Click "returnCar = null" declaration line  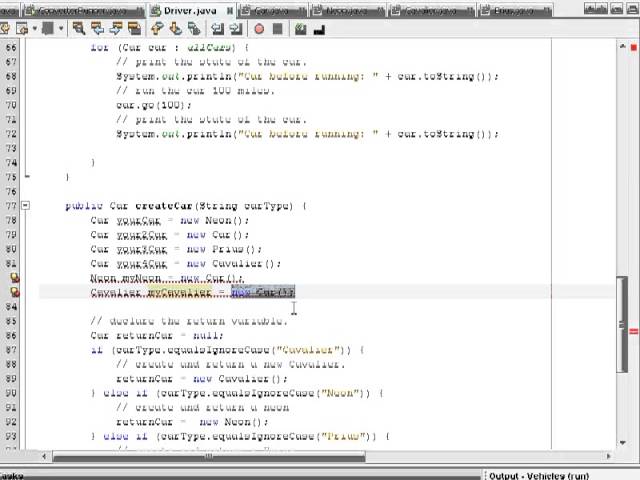157,336
